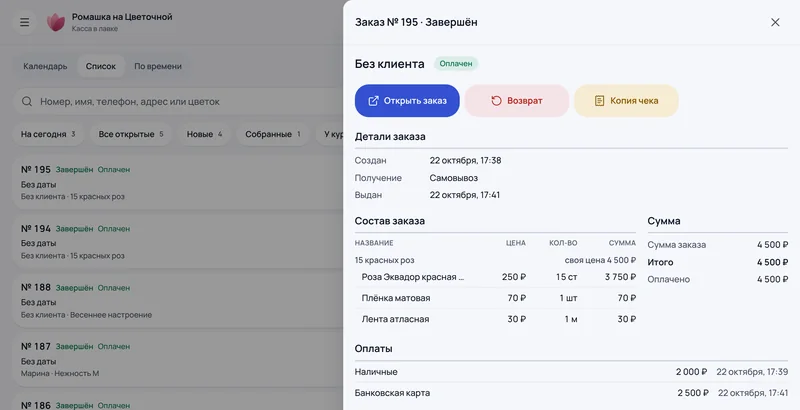Click the Наличные payment row
This screenshot has height=410, width=800.
(x=571, y=372)
